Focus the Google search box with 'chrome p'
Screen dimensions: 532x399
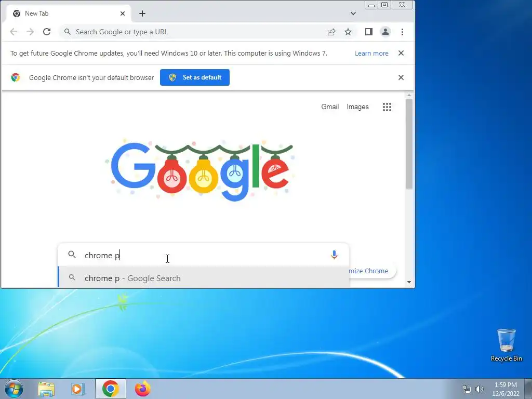[x=204, y=255]
